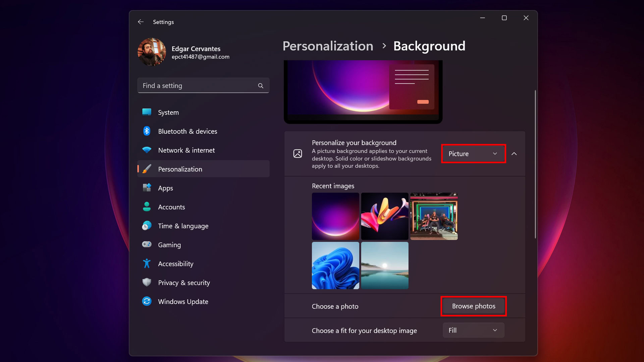
Task: Click the Personalization breadcrumb link
Action: click(328, 46)
